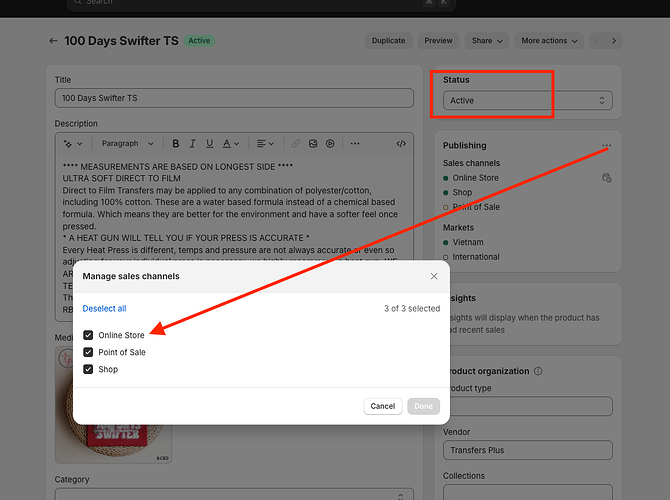Expand the Category selector field
The image size is (670, 500).
click(234, 494)
